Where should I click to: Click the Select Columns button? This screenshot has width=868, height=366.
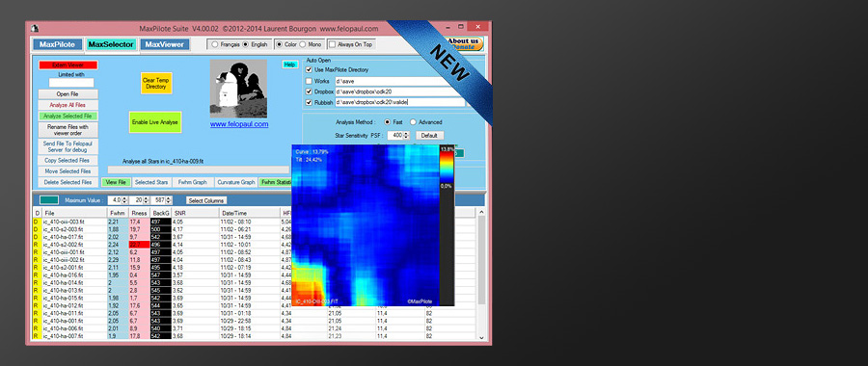pyautogui.click(x=206, y=200)
